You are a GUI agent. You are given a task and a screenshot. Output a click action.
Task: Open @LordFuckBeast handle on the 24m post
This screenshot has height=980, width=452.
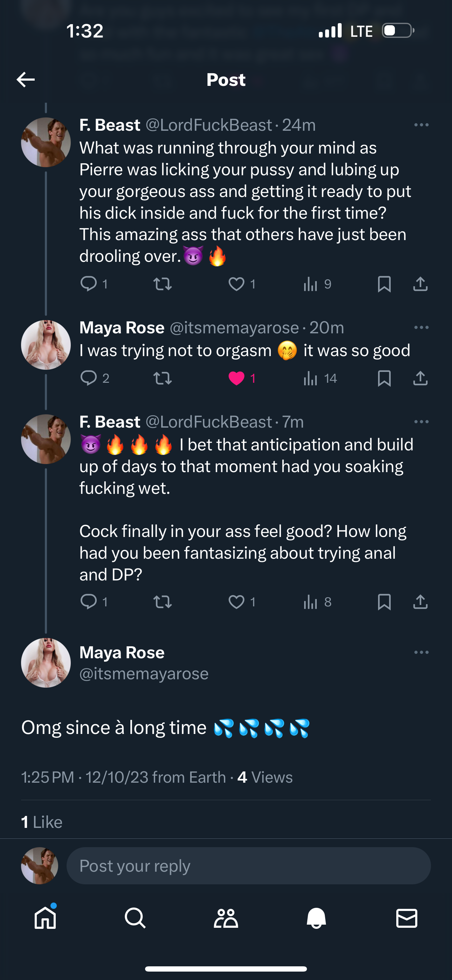(208, 125)
